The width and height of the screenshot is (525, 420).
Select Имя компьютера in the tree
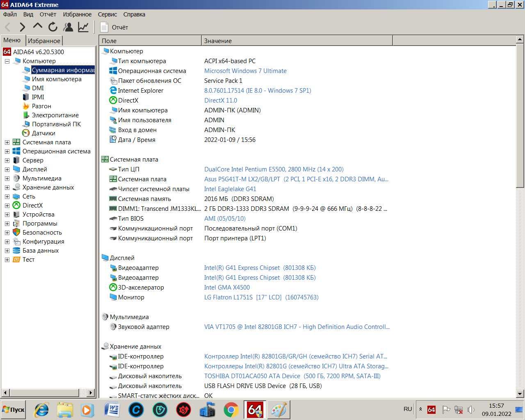click(57, 79)
